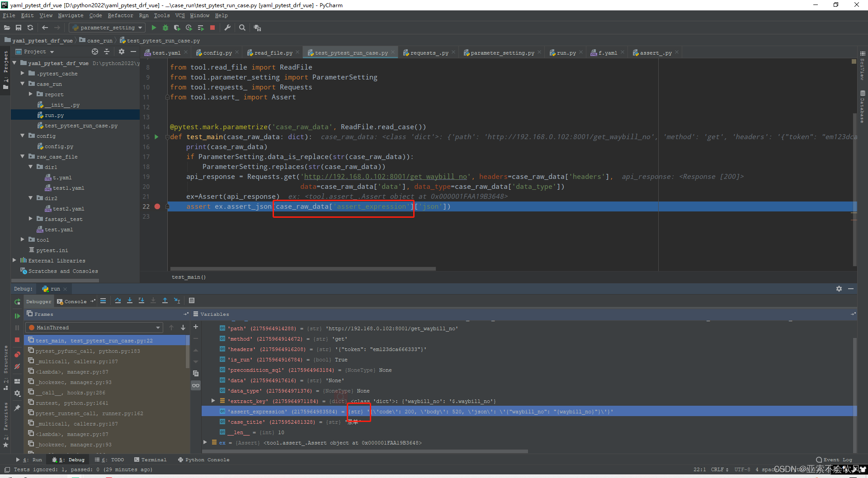Toggle the Structure tool window on the left edge
This screenshot has width=868, height=478.
5,367
